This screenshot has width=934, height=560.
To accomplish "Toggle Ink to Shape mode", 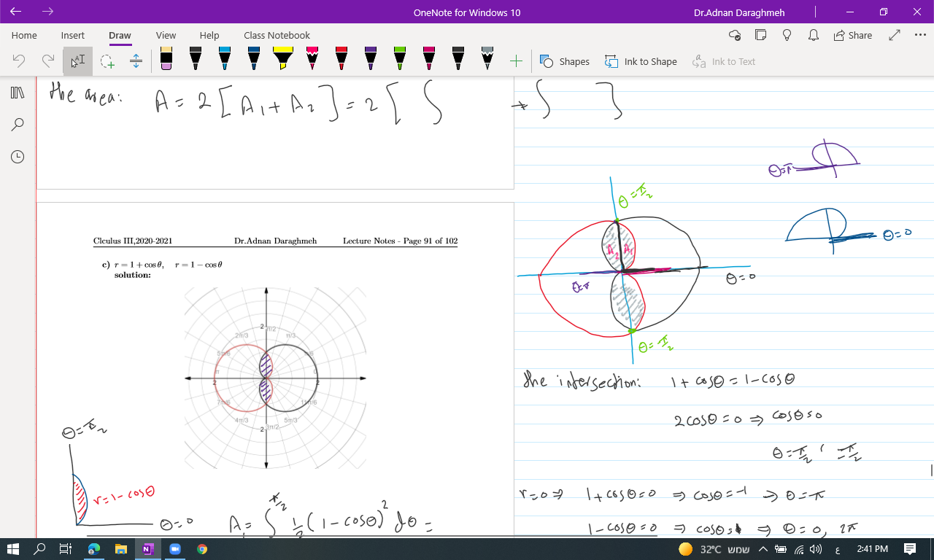I will 641,61.
